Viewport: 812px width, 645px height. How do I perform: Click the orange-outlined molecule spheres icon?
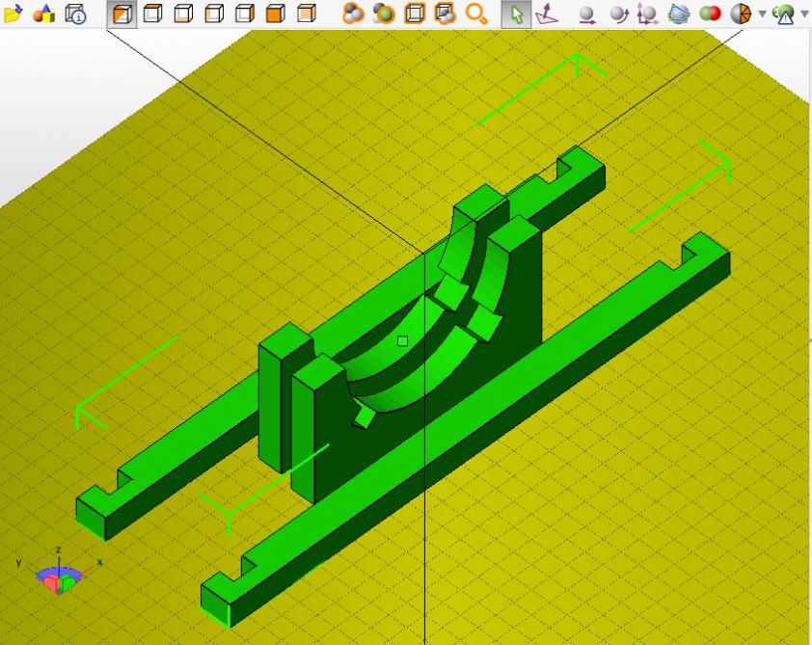[x=353, y=13]
